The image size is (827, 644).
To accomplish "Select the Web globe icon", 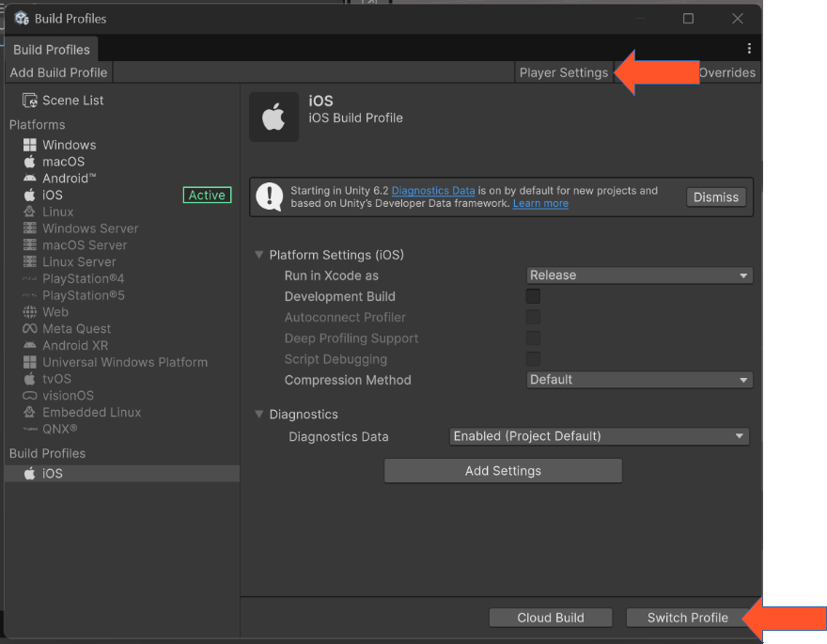I will click(x=29, y=312).
